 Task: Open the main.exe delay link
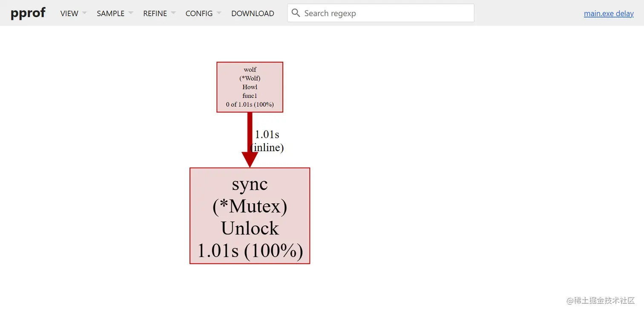[x=609, y=14]
